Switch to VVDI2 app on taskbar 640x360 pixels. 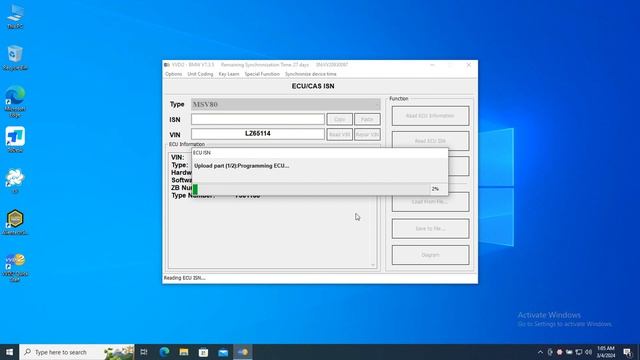[243, 352]
